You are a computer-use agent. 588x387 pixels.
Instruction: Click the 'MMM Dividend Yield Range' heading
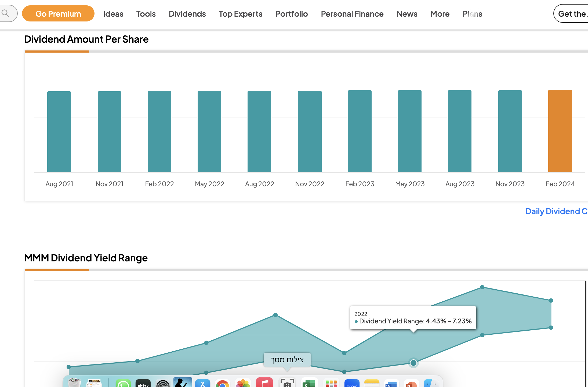pyautogui.click(x=86, y=258)
